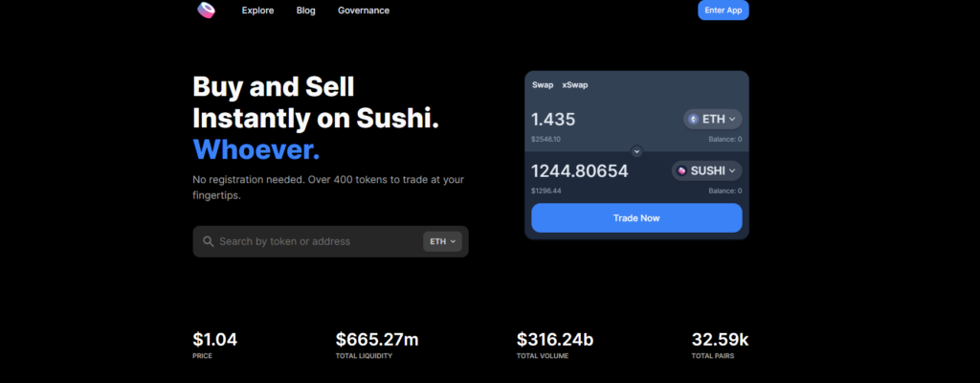Open the SUSHI token selector dropdown
The height and width of the screenshot is (383, 980).
pos(707,170)
